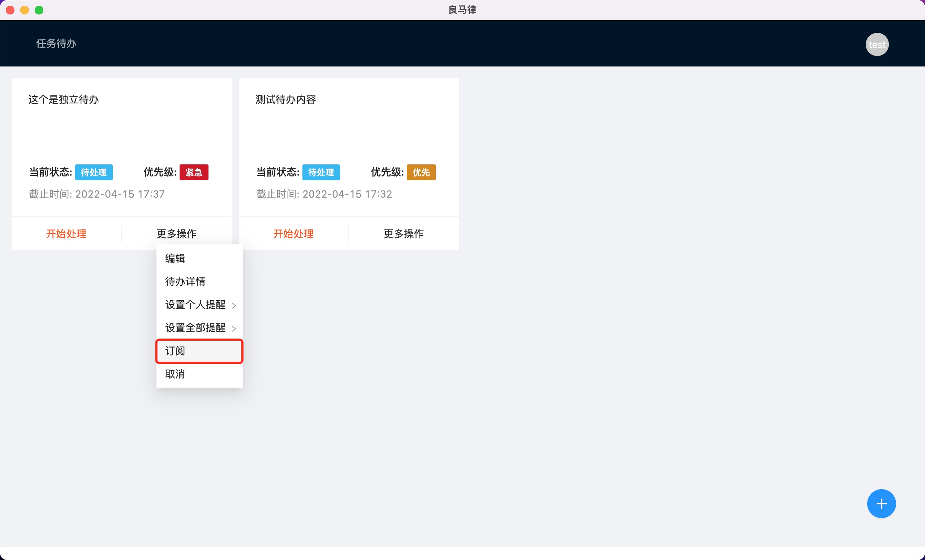Click the 待处理 status tag on the first card

tap(94, 172)
